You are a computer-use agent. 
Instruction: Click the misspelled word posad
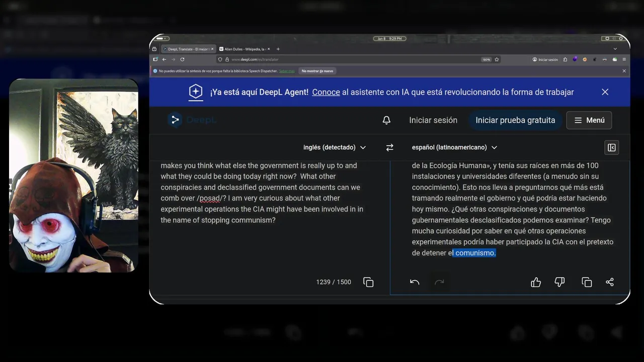[210, 198]
